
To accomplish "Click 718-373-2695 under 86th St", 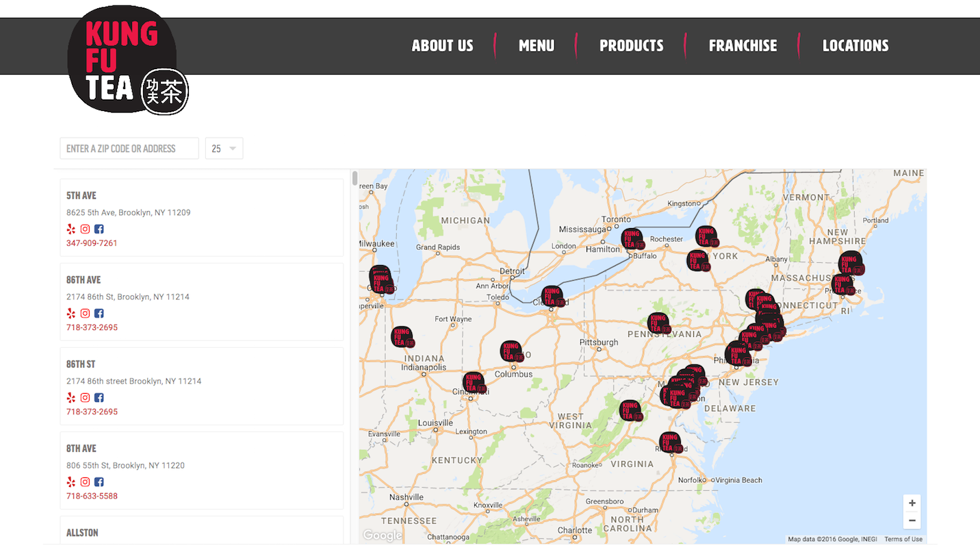I will pyautogui.click(x=92, y=412).
